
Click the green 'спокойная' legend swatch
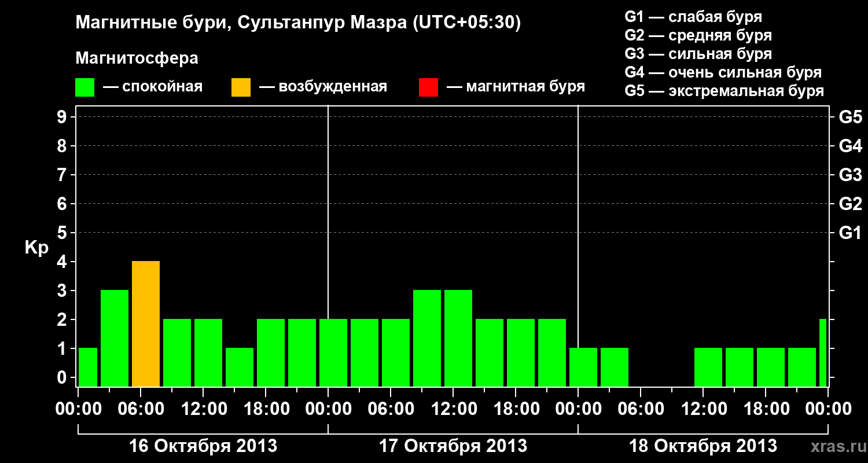(x=85, y=87)
